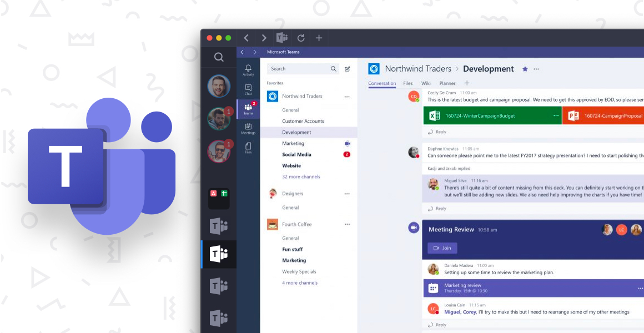The width and height of the screenshot is (644, 333).
Task: Click the Teams navigation back chevron
Action: click(242, 52)
